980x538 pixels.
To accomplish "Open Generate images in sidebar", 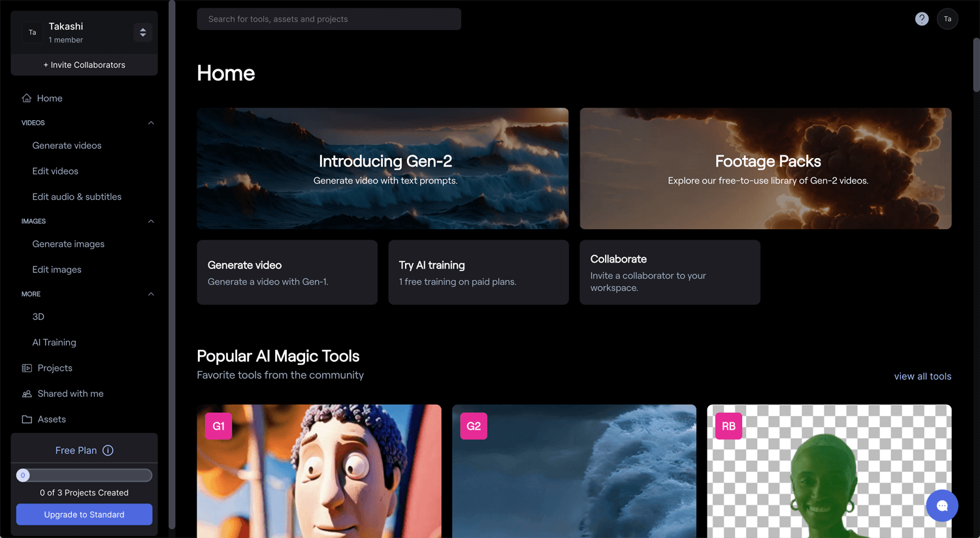I will [68, 244].
